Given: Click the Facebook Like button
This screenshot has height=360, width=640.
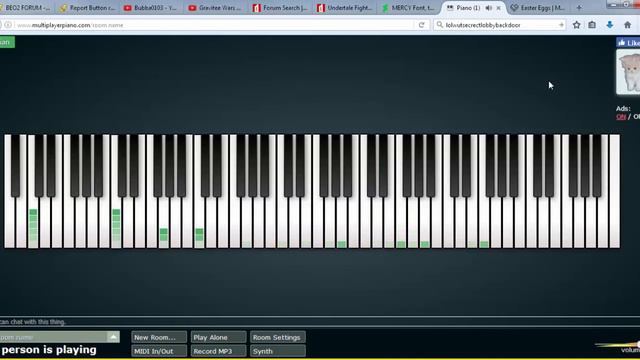Looking at the screenshot, I should coord(628,42).
